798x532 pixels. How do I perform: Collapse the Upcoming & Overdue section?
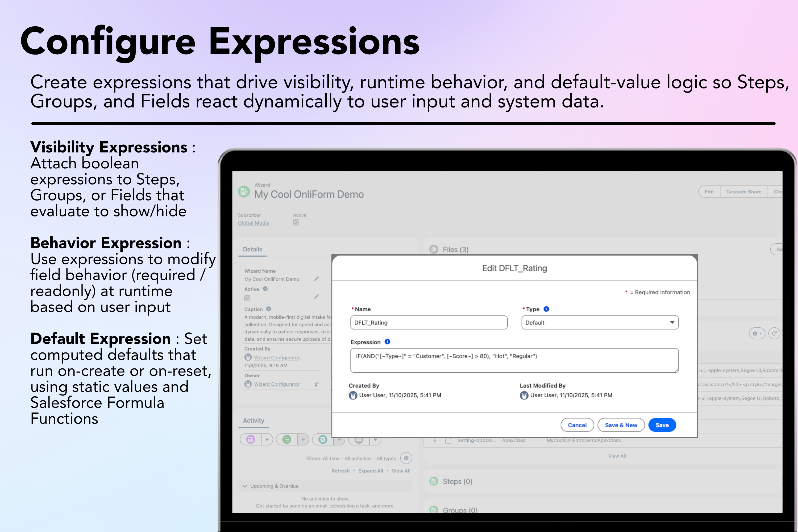click(245, 486)
